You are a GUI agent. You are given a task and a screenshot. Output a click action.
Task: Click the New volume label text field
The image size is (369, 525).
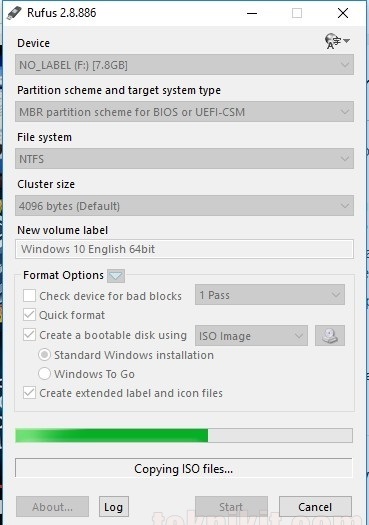(x=184, y=249)
